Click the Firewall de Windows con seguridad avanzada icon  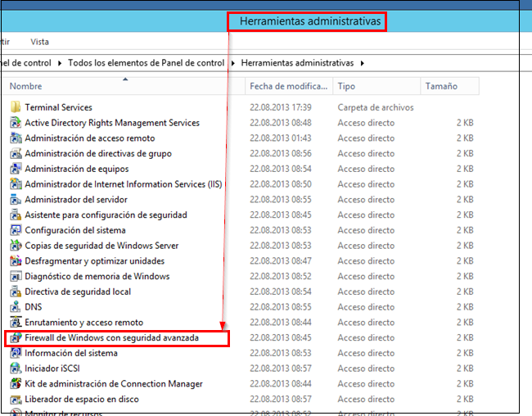click(x=16, y=338)
